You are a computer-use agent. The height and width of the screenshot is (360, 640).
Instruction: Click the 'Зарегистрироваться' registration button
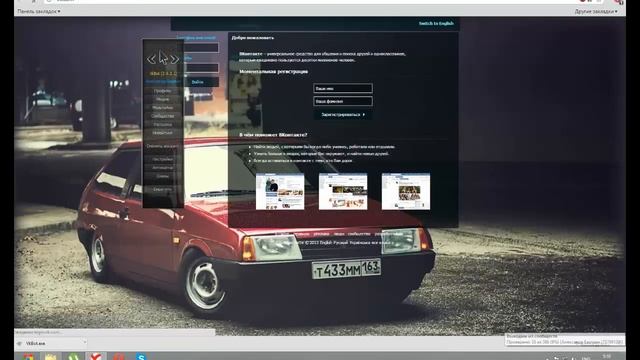click(x=343, y=115)
